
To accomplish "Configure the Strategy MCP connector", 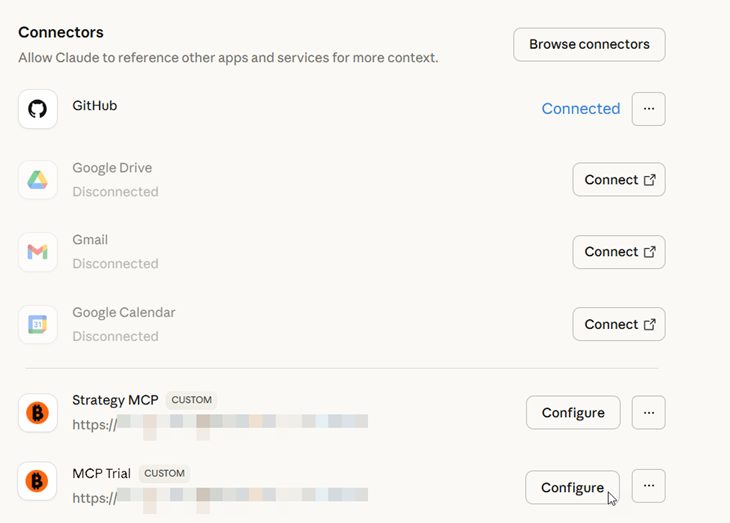I will pyautogui.click(x=572, y=413).
